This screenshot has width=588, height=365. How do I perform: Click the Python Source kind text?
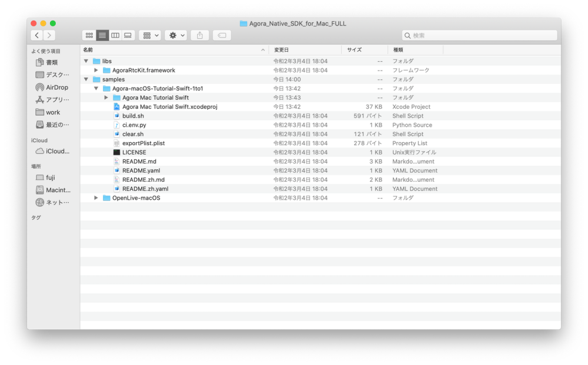click(x=412, y=125)
